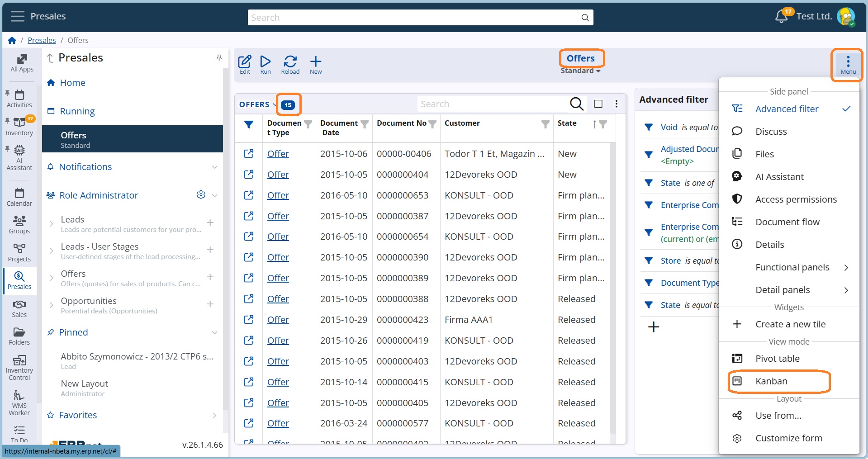This screenshot has width=868, height=459.
Task: Open the external link for offer 00000-00406
Action: [249, 154]
